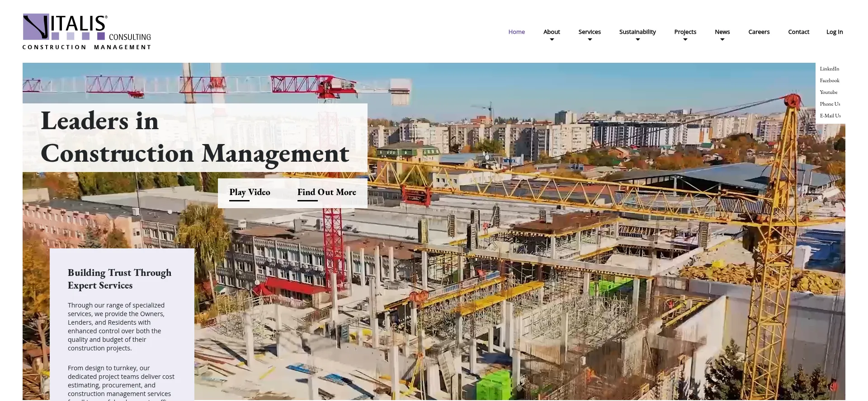Image resolution: width=868 pixels, height=401 pixels.
Task: Click the paragraph starting "Through our range of specialized"
Action: pos(116,326)
